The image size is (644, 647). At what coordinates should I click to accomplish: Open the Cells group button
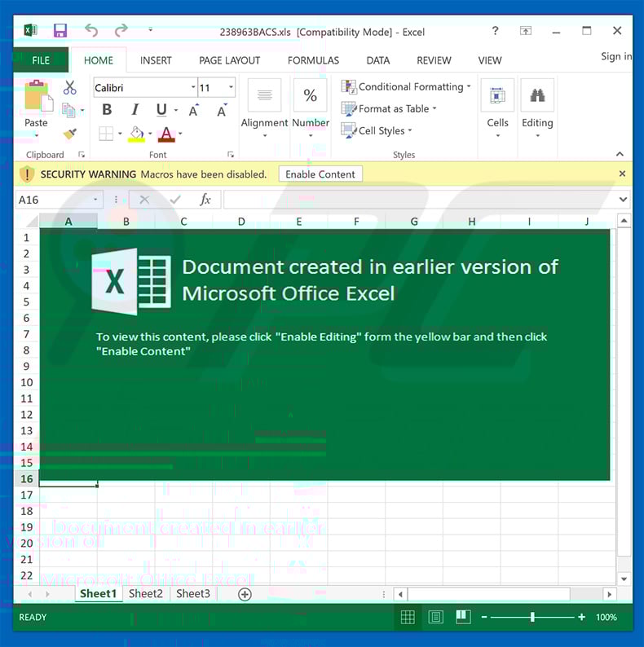pos(497,108)
